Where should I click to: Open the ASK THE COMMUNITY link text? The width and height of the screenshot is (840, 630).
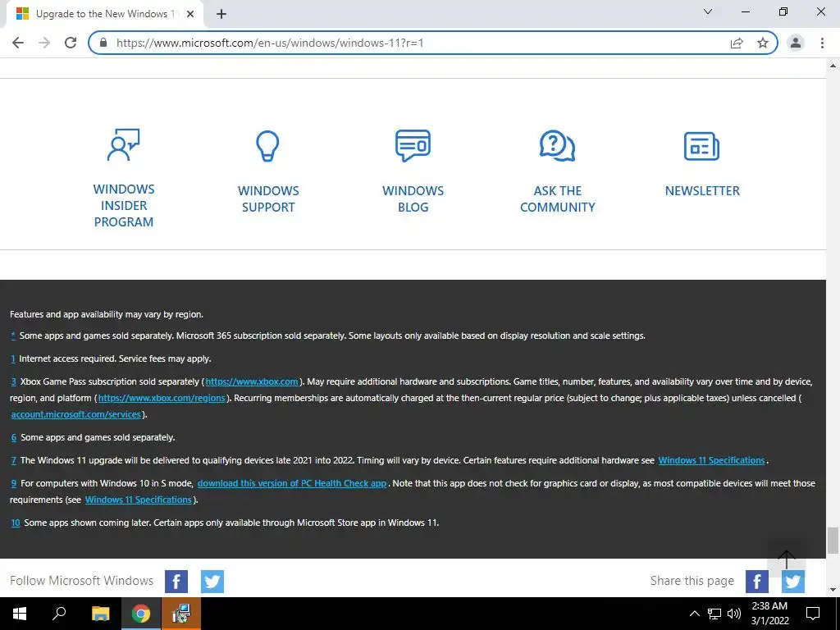click(x=558, y=199)
